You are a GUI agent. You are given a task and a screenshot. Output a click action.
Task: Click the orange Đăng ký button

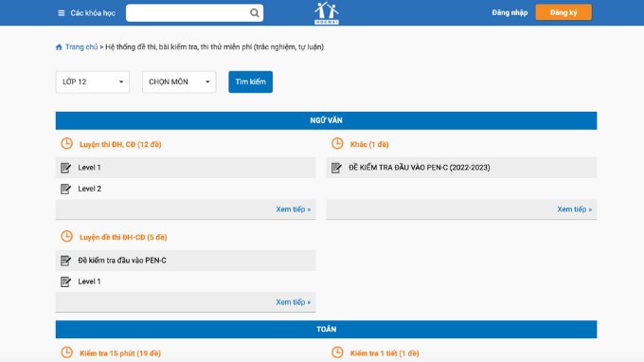pyautogui.click(x=563, y=12)
